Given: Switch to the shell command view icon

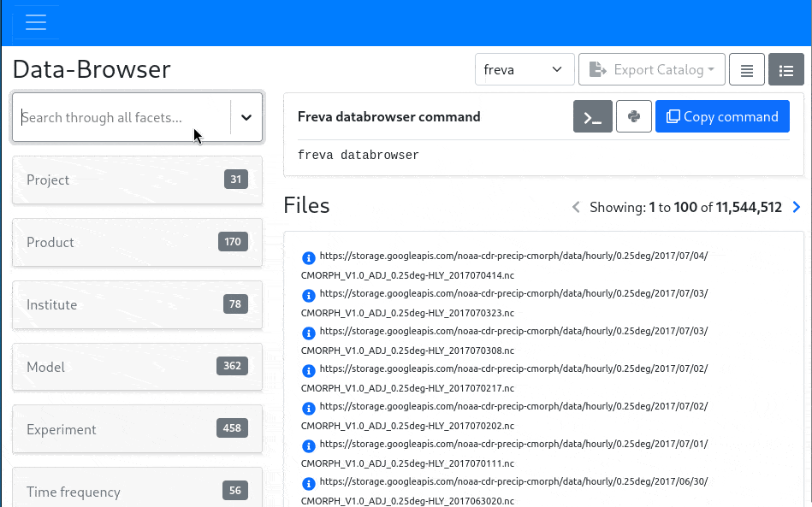Looking at the screenshot, I should pos(592,116).
